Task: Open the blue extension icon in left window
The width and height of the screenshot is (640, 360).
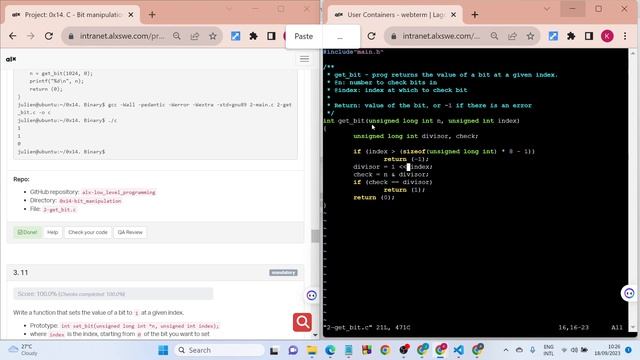Action: coord(236,36)
